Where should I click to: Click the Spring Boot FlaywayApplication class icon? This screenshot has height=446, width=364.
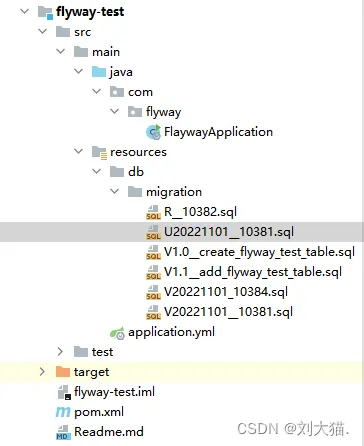coord(153,132)
